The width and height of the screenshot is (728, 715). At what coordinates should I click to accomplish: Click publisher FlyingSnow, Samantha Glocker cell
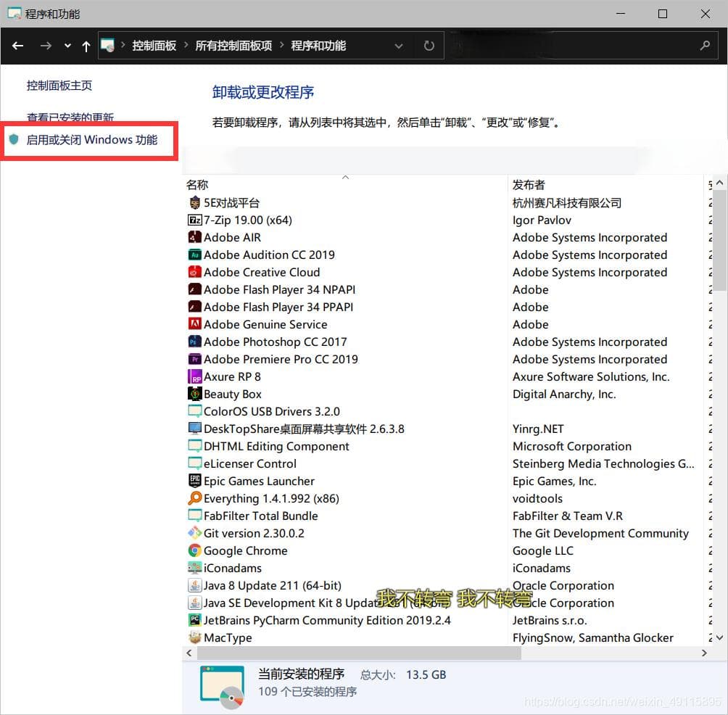593,637
